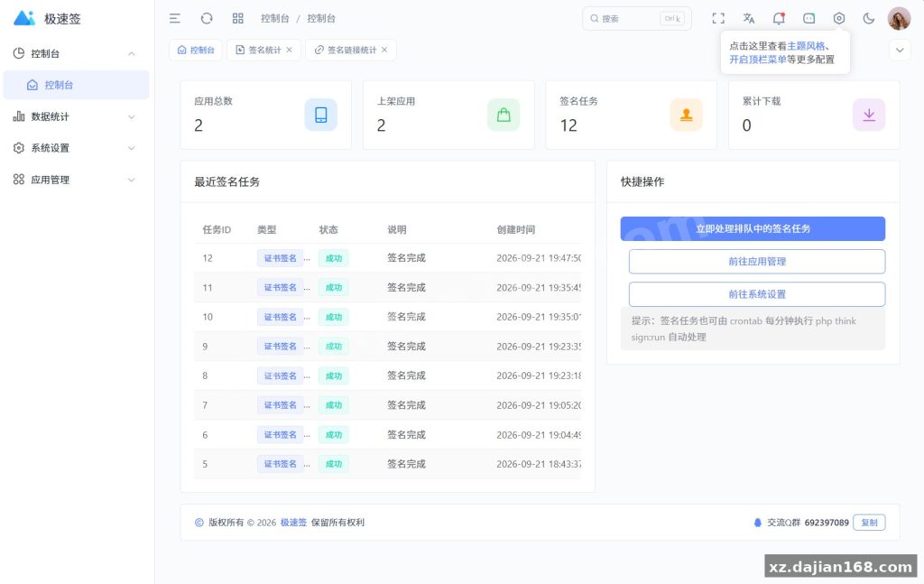Collapse the 控制台 sidebar group
Image resolution: width=924 pixels, height=584 pixels.
tap(76, 53)
